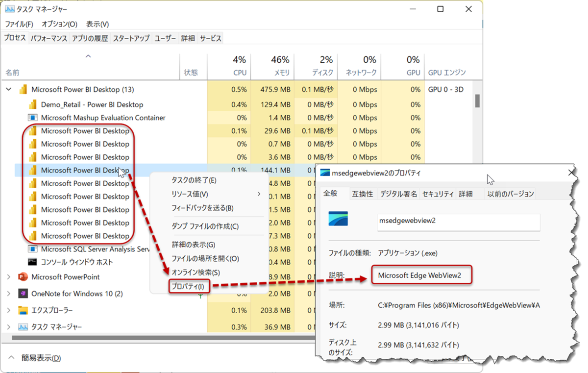Select the 全般 tab in properties
The image size is (588, 373).
330,193
